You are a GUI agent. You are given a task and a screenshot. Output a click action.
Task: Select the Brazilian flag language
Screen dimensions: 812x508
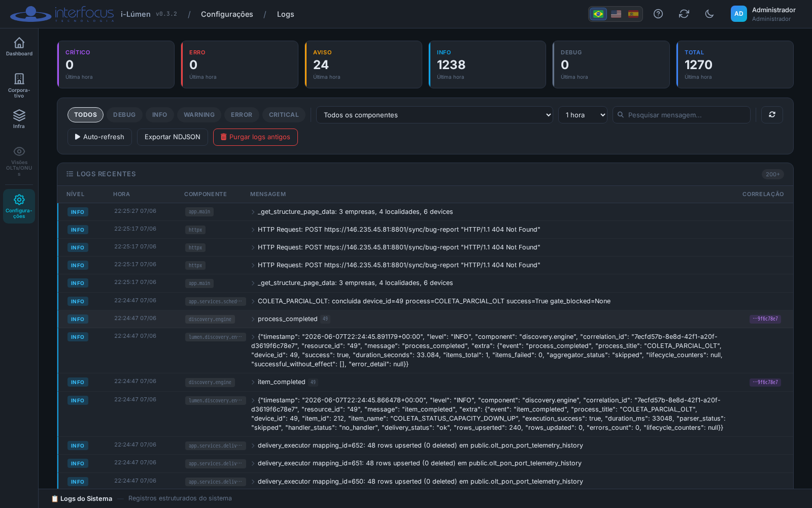tap(598, 14)
